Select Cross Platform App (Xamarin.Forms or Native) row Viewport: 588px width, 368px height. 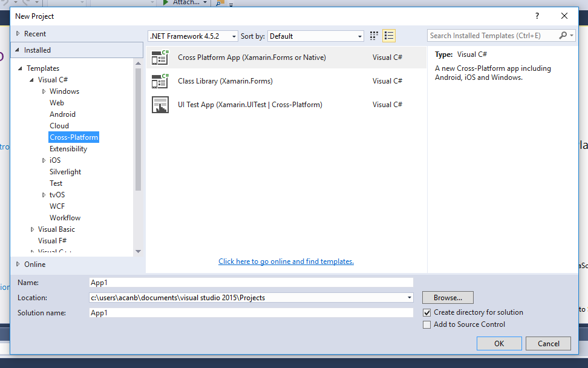(x=287, y=57)
